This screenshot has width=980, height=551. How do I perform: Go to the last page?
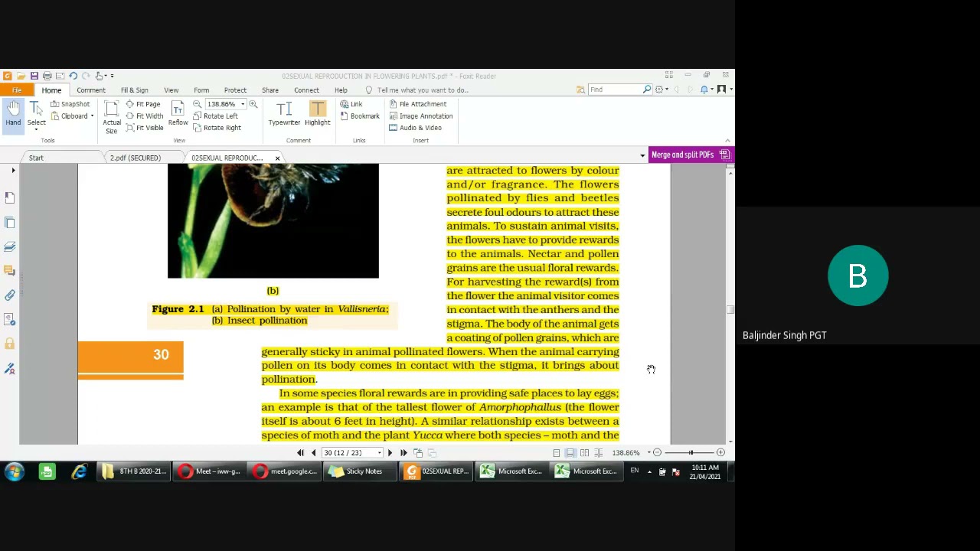403,452
